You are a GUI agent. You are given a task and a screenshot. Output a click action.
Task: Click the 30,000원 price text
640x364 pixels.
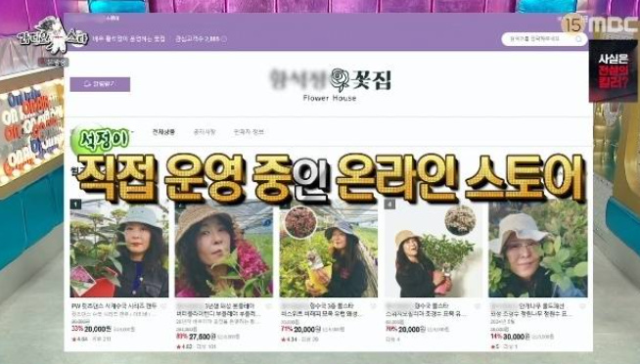516,337
